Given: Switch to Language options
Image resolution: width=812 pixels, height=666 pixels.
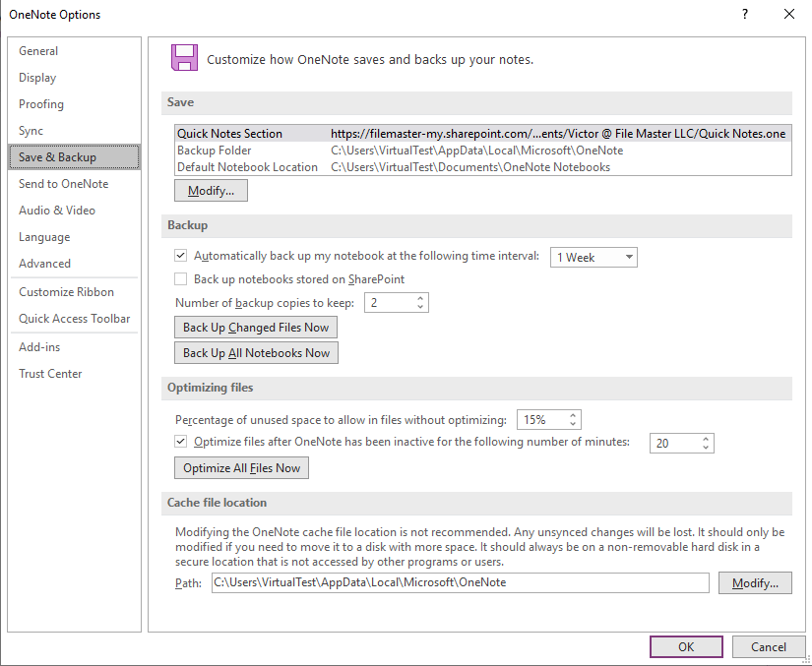Looking at the screenshot, I should point(74,237).
